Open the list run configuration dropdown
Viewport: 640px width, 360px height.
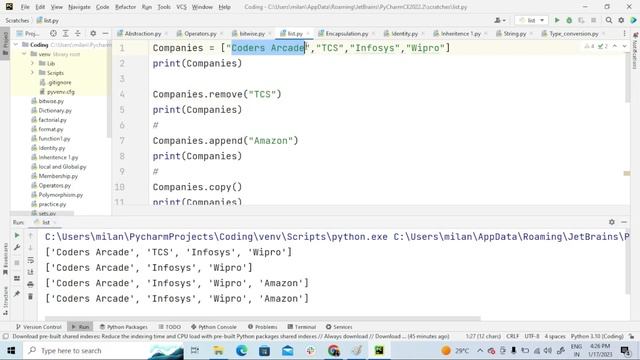coord(531,20)
